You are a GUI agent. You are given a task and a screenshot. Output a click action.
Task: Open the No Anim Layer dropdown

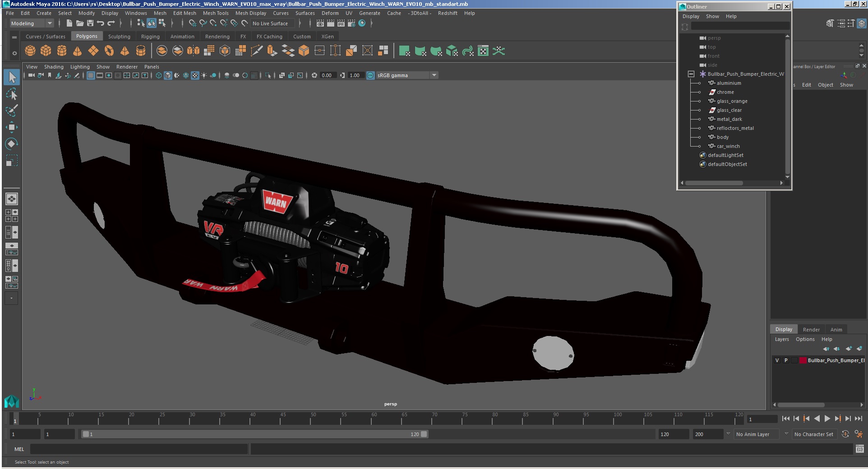point(757,434)
